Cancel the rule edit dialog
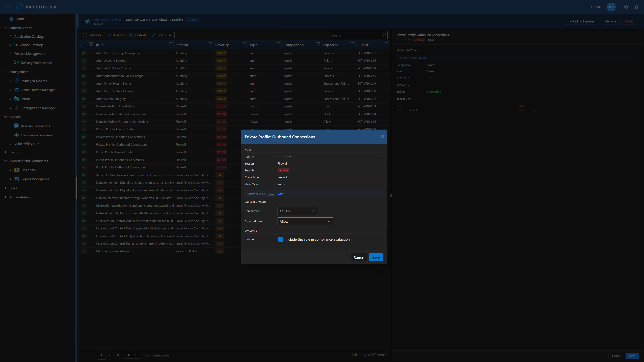 [x=359, y=257]
